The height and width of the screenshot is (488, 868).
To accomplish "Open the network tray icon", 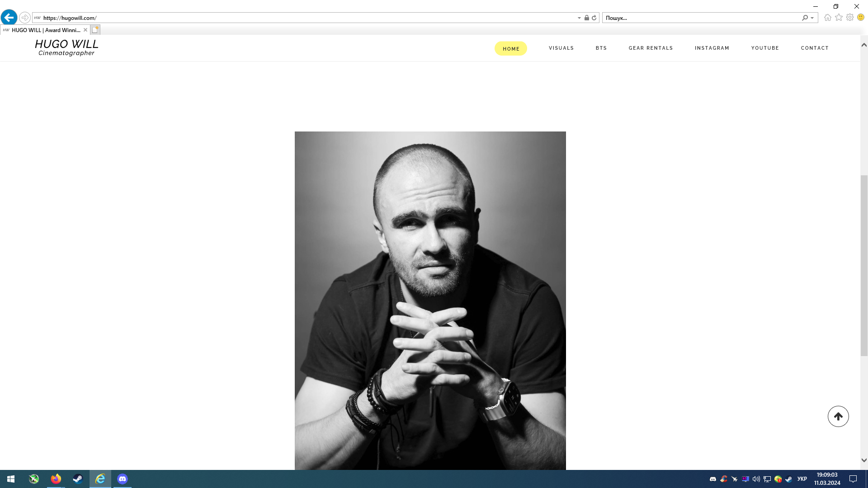I will [x=767, y=479].
